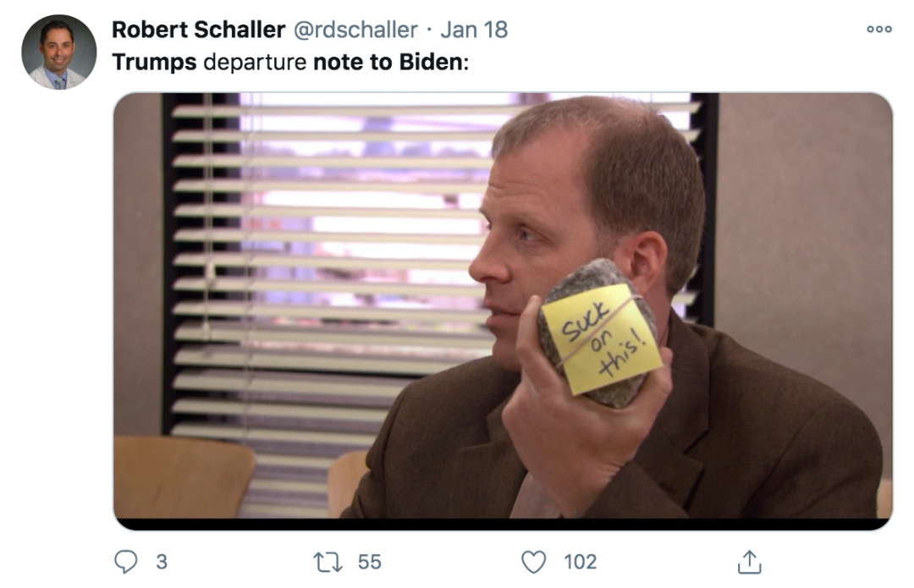Click the window blinds in the photo

327,280
